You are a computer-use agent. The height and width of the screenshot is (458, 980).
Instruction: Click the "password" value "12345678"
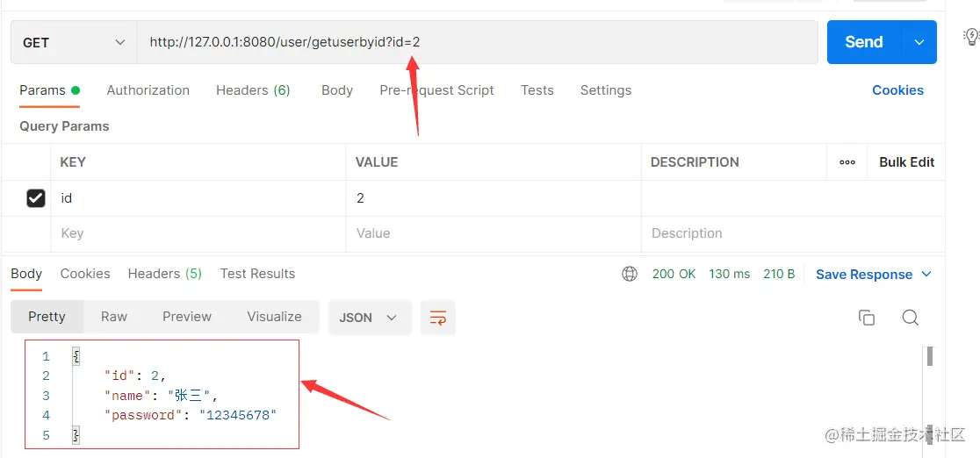click(237, 415)
